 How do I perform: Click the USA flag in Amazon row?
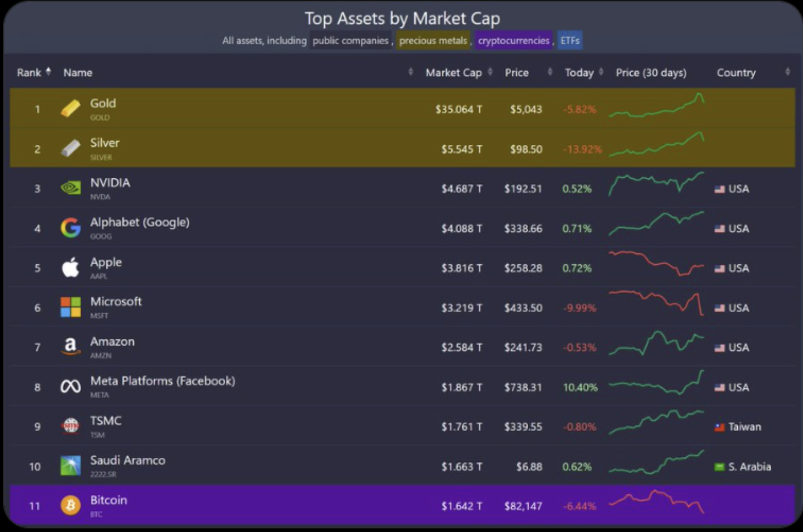[x=720, y=348]
